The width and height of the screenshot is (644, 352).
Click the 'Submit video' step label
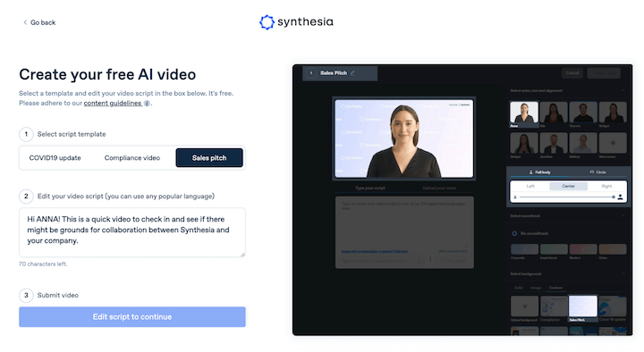click(58, 295)
